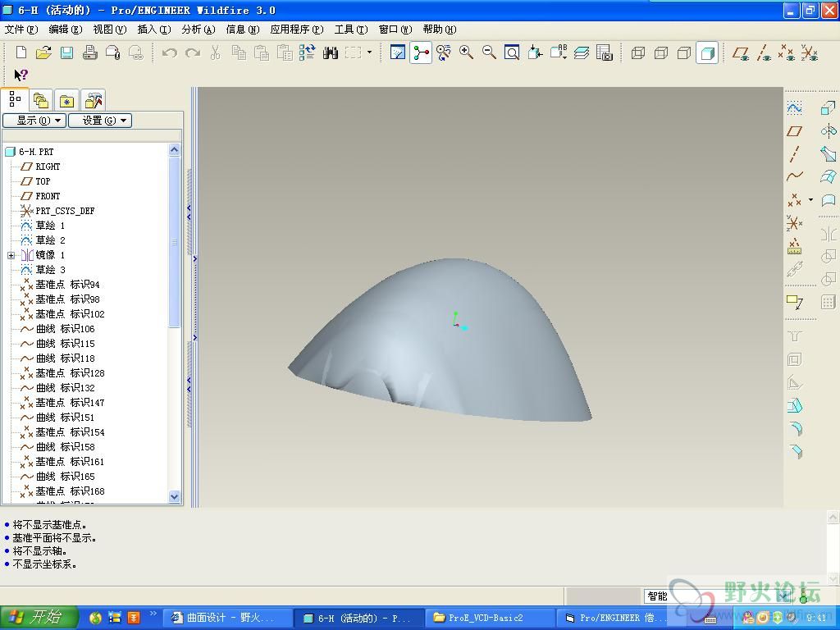840x630 pixels.
Task: Click the Zoom Out magnifier icon
Action: (x=489, y=52)
